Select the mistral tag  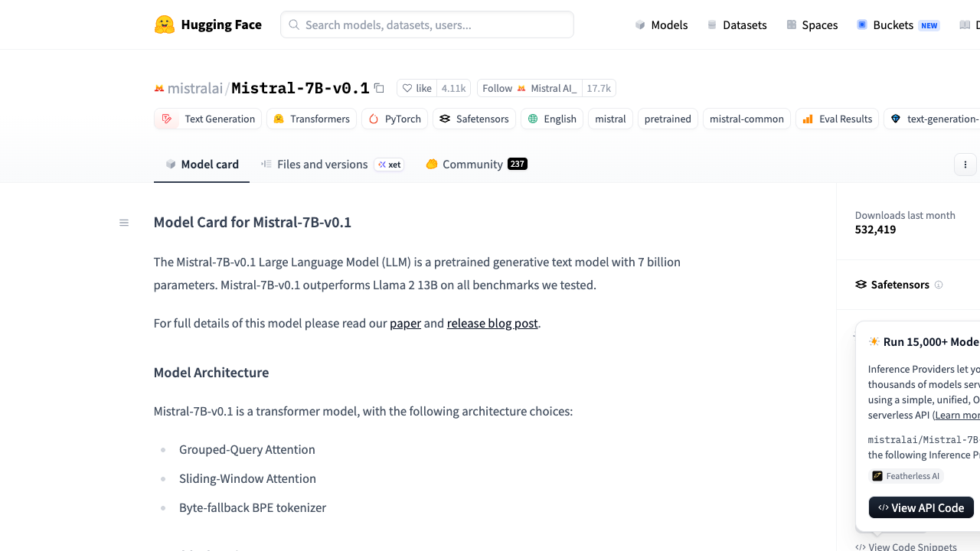610,119
